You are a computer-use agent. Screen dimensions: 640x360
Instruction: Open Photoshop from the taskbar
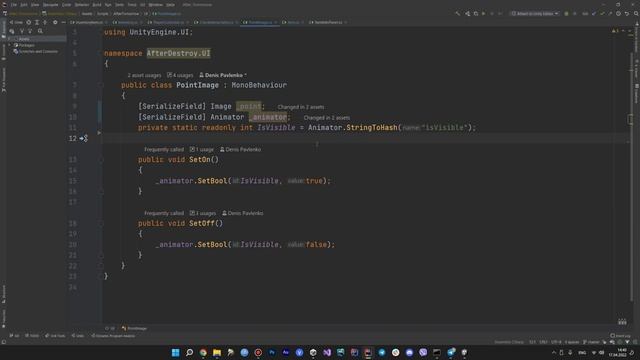click(272, 352)
